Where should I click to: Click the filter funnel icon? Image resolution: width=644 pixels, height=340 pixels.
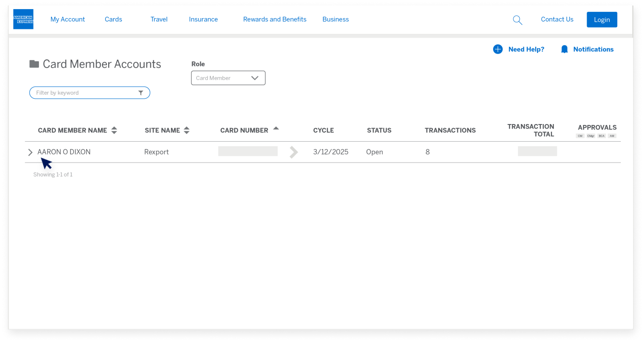coord(140,93)
